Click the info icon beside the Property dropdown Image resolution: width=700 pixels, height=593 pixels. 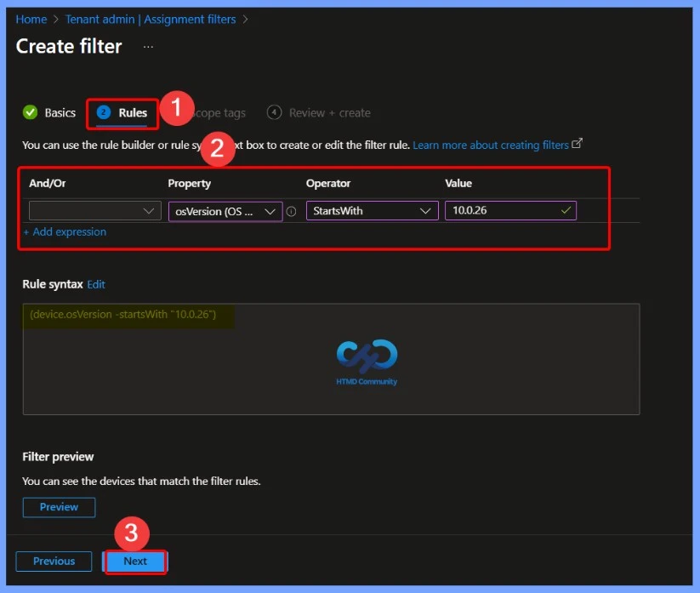point(291,211)
